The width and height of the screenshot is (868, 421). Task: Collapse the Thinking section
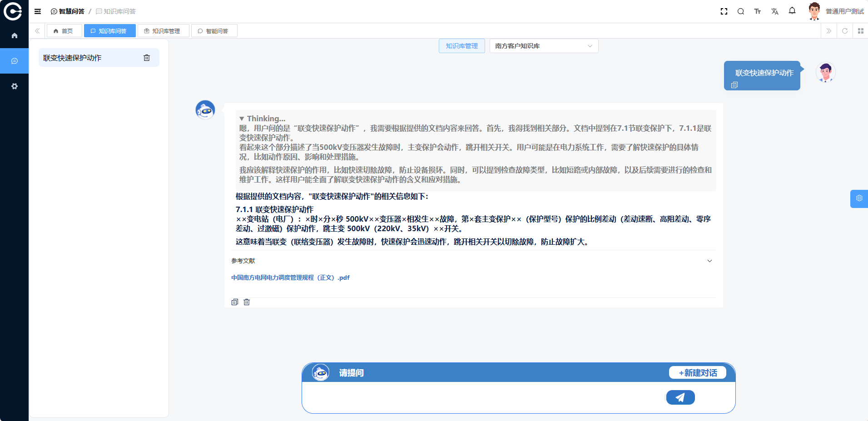pyautogui.click(x=242, y=119)
